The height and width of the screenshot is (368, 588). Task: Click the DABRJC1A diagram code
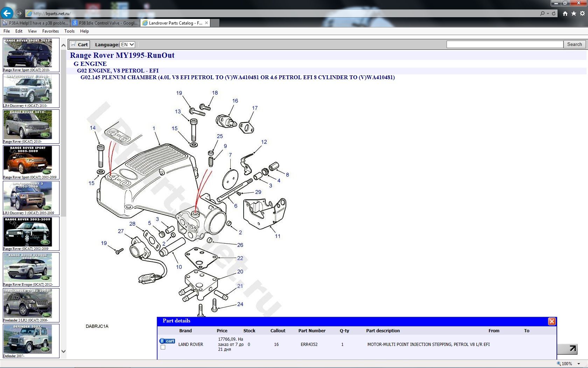(x=97, y=326)
